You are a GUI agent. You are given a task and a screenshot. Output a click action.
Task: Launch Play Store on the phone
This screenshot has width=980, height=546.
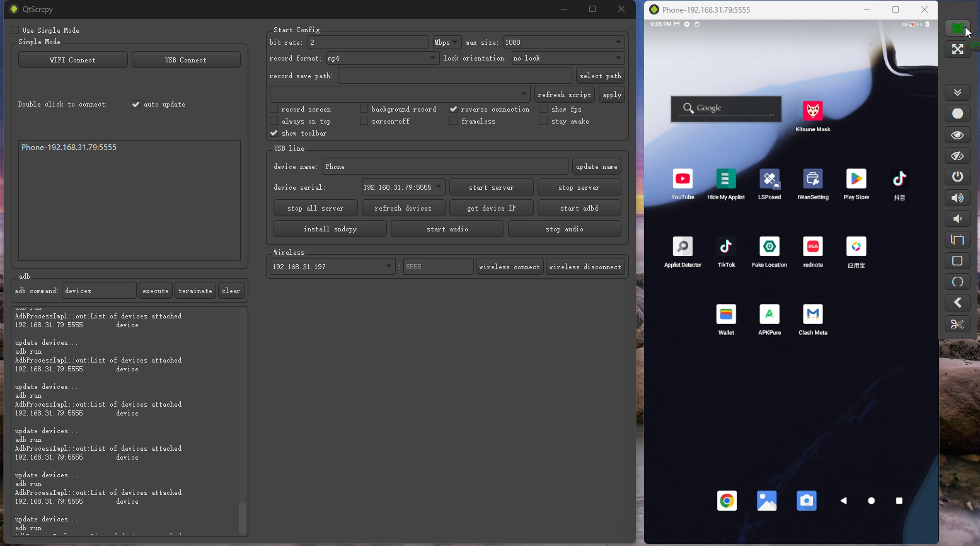coord(856,179)
